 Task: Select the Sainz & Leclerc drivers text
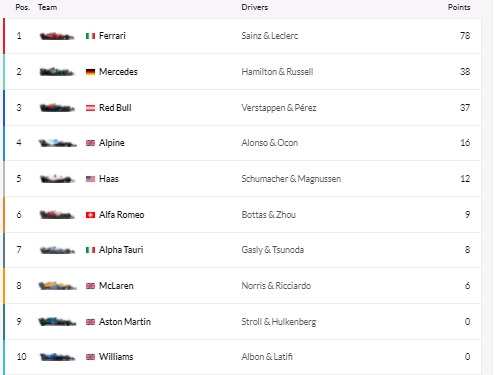coord(270,36)
